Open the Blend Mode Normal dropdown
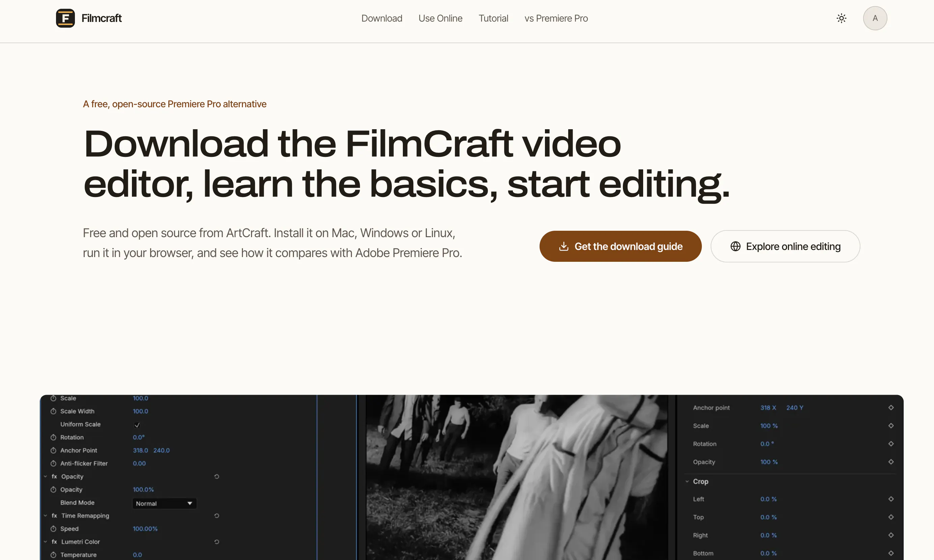This screenshot has width=934, height=560. [x=164, y=503]
